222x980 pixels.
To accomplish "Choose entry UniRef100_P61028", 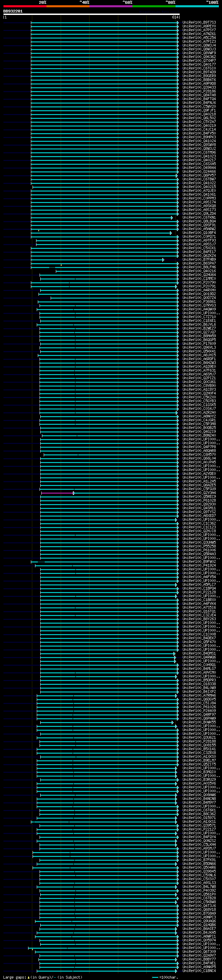I will pos(199,500).
